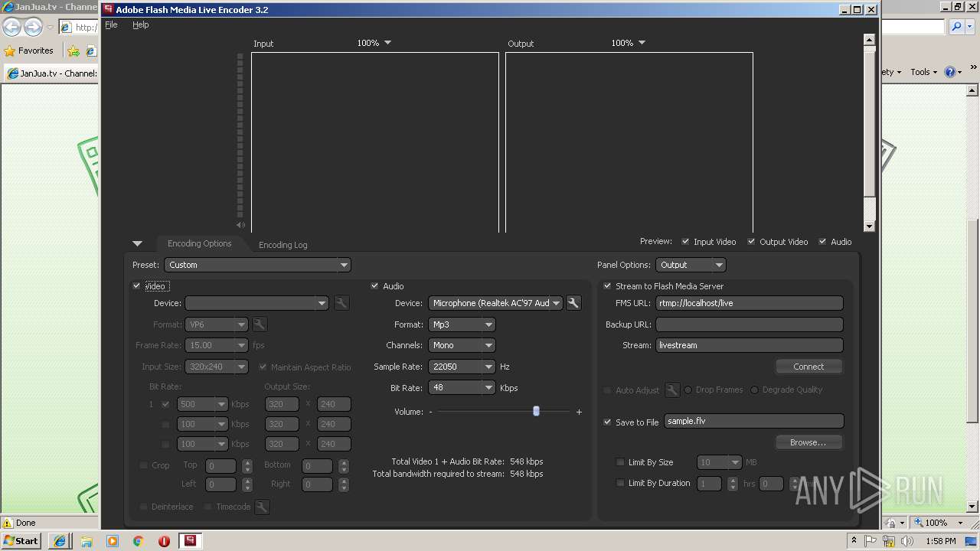
Task: Open Panel Options Output dropdown
Action: (691, 265)
